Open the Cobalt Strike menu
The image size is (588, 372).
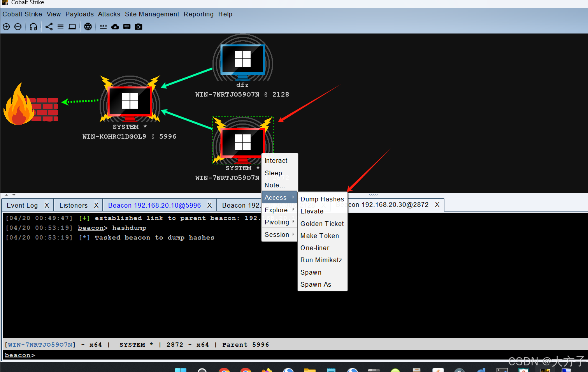point(22,14)
